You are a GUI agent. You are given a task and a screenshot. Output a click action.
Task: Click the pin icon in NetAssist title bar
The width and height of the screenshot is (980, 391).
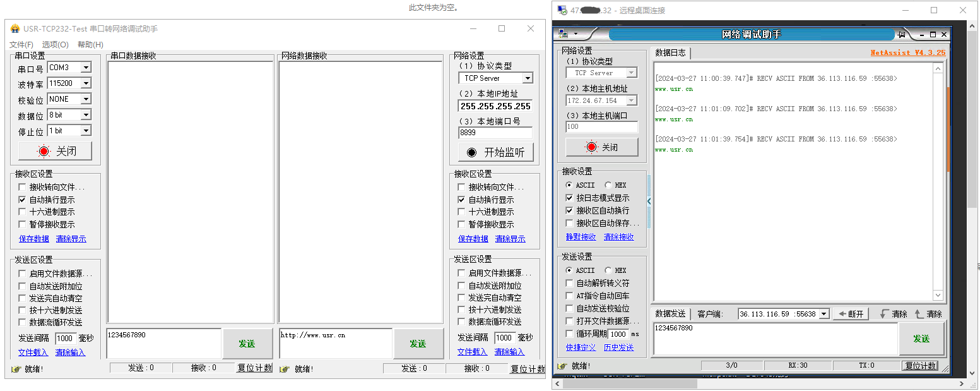point(902,34)
